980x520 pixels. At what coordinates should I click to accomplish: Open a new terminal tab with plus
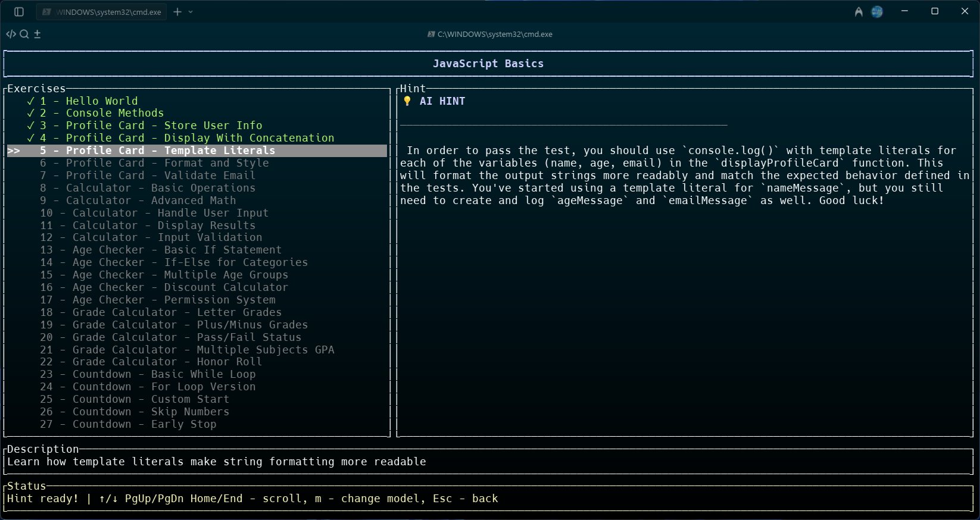(177, 12)
